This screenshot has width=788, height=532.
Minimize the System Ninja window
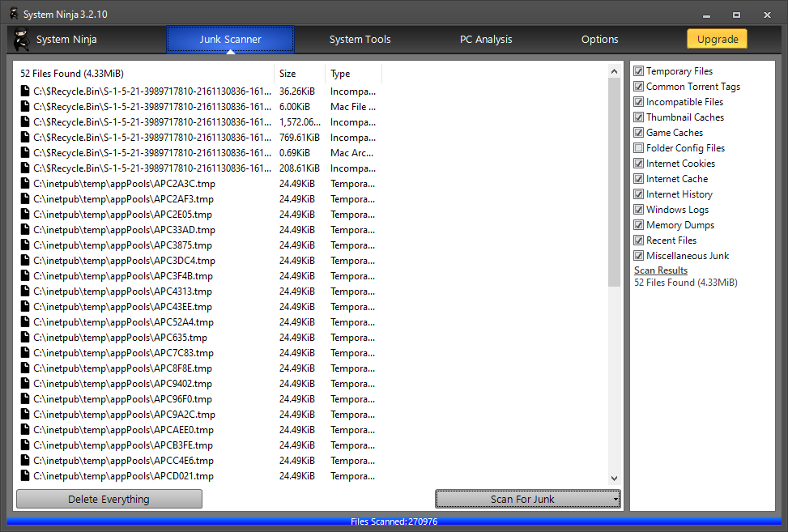tap(706, 15)
